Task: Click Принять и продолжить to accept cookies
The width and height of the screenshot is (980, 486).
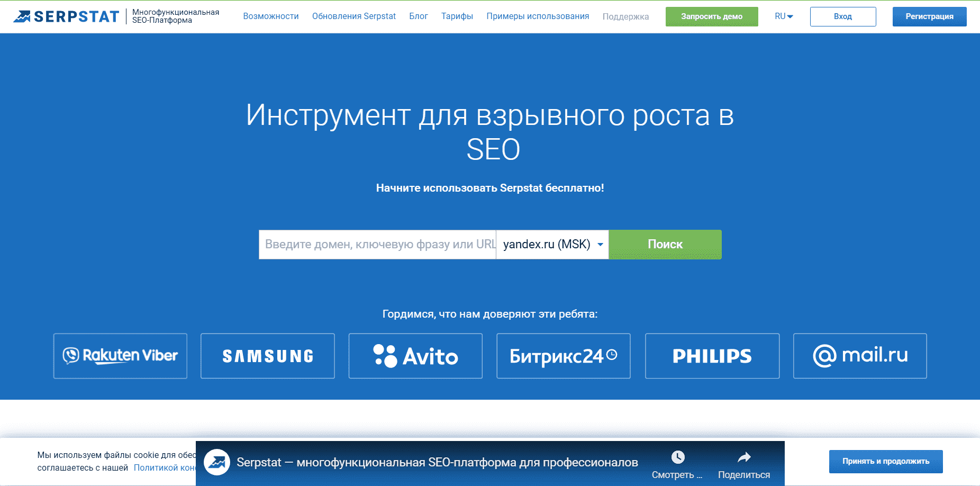Action: point(886,461)
